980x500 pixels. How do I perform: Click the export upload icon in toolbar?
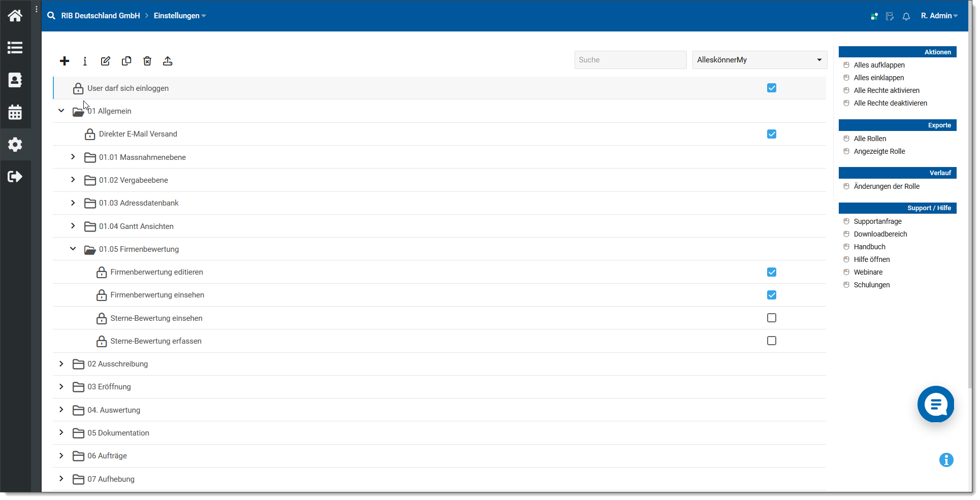[168, 61]
